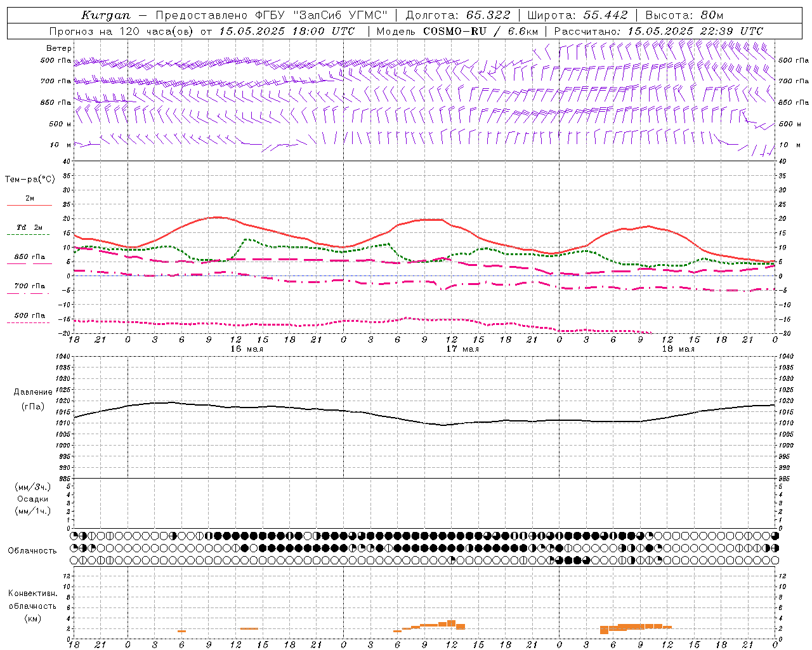Image resolution: width=812 pixels, height=650 pixels.
Task: Click the 2м temperature legend entry
Action: (x=30, y=198)
